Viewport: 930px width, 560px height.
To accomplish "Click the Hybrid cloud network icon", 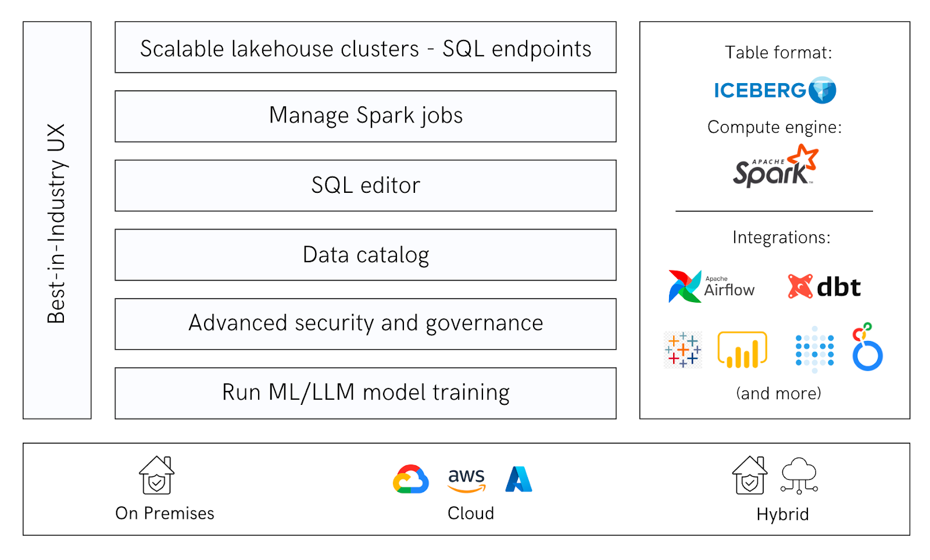I will coord(799,476).
